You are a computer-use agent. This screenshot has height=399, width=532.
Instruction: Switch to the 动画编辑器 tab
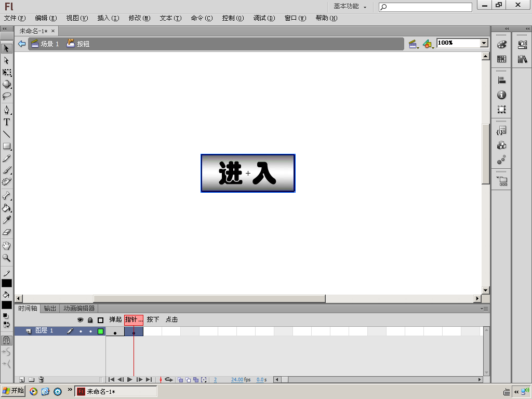[x=79, y=309]
